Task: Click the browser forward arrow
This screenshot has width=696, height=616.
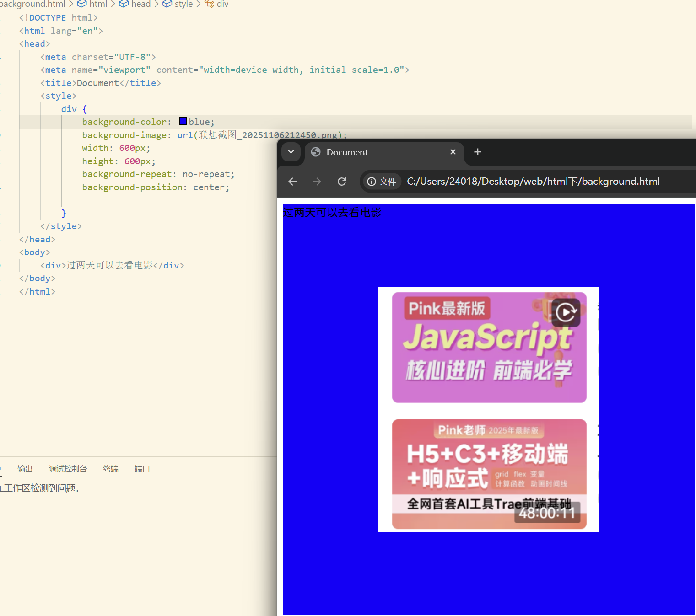Action: pyautogui.click(x=317, y=182)
